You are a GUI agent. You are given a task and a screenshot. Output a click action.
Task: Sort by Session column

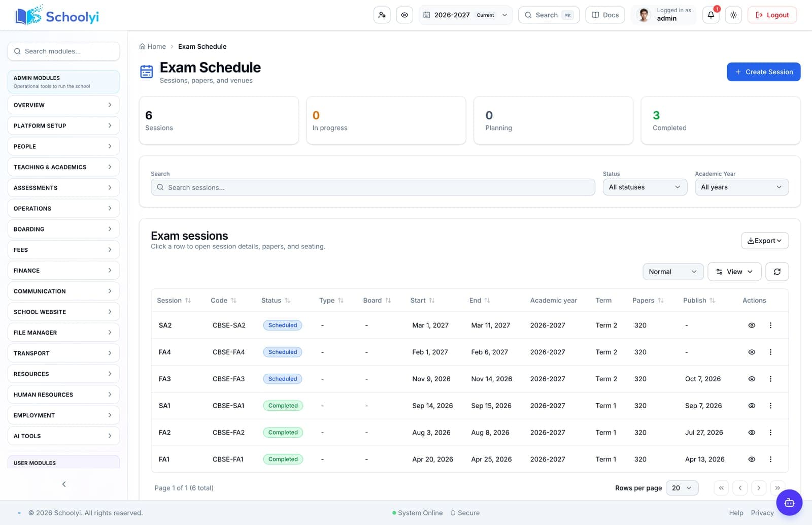coord(174,301)
